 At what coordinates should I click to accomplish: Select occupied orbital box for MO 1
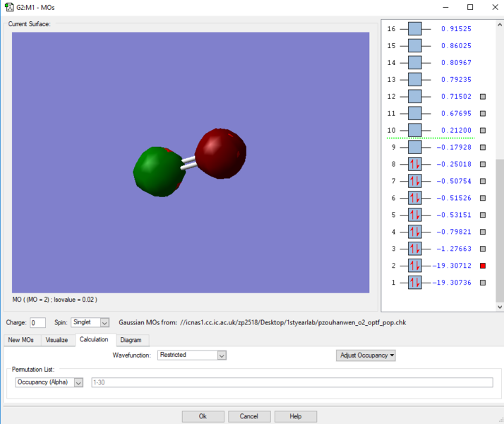tap(414, 283)
